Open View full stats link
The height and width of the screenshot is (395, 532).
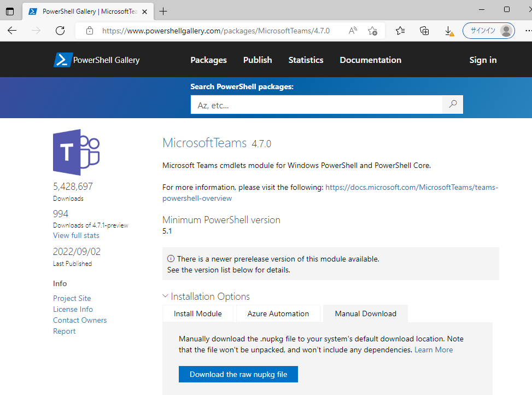pos(76,235)
